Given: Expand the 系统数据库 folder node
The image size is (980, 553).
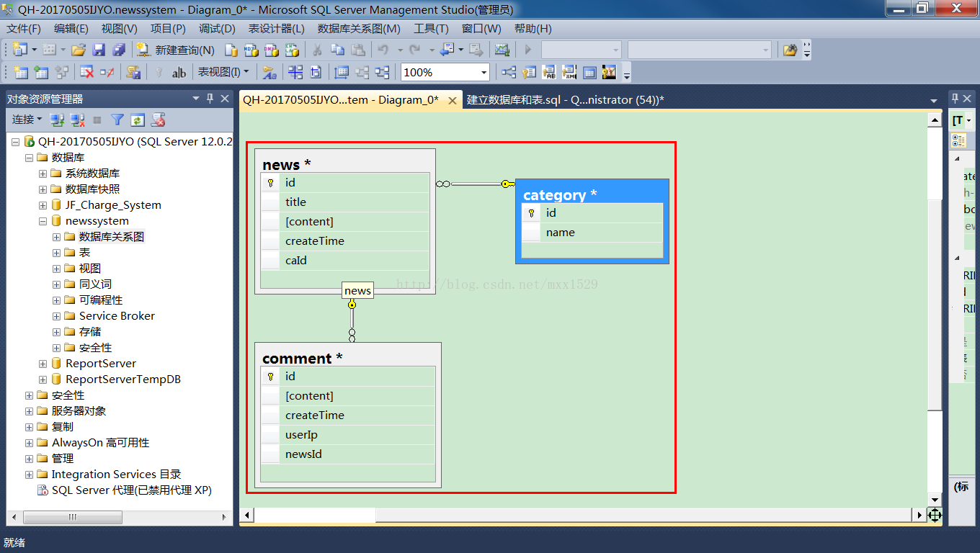Looking at the screenshot, I should point(43,174).
